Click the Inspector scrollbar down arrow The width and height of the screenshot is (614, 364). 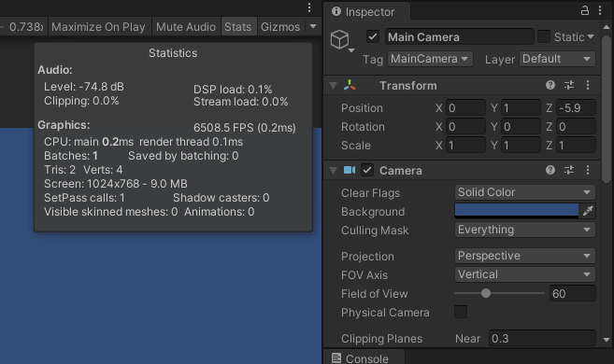(x=607, y=340)
